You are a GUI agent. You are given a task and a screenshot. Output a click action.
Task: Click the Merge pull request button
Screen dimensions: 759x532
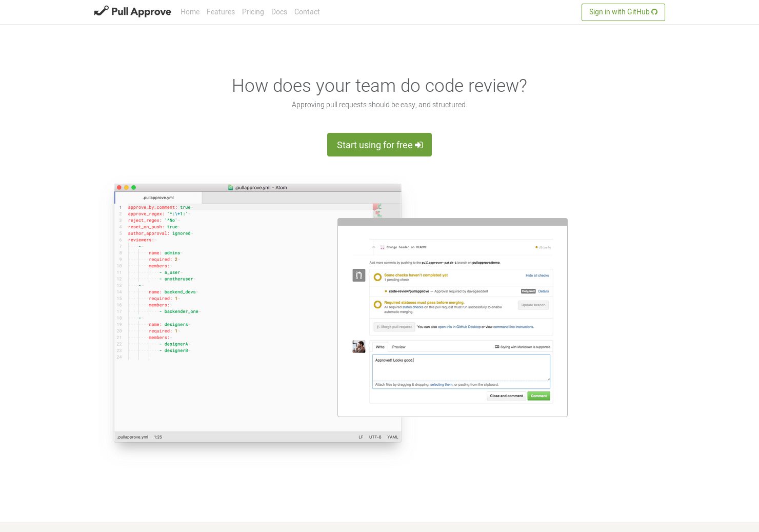click(394, 327)
